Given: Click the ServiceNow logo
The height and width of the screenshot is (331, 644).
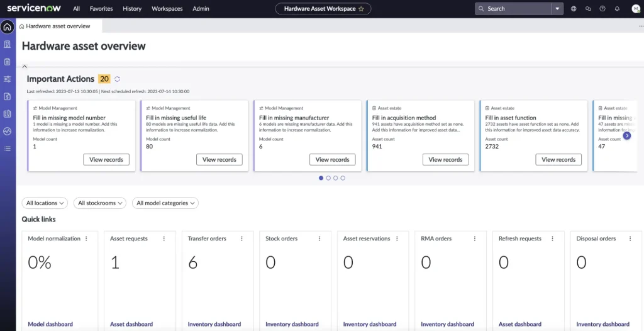Looking at the screenshot, I should 34,8.
